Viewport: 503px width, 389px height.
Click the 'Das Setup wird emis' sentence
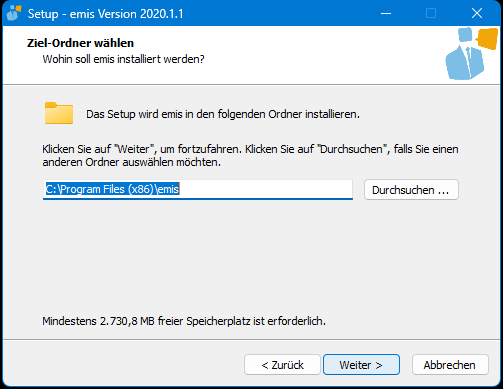223,114
